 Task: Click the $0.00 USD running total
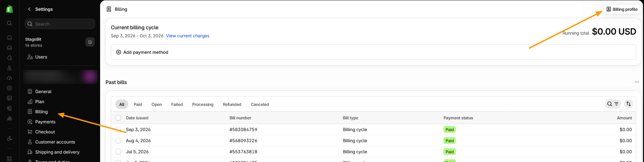pos(614,32)
